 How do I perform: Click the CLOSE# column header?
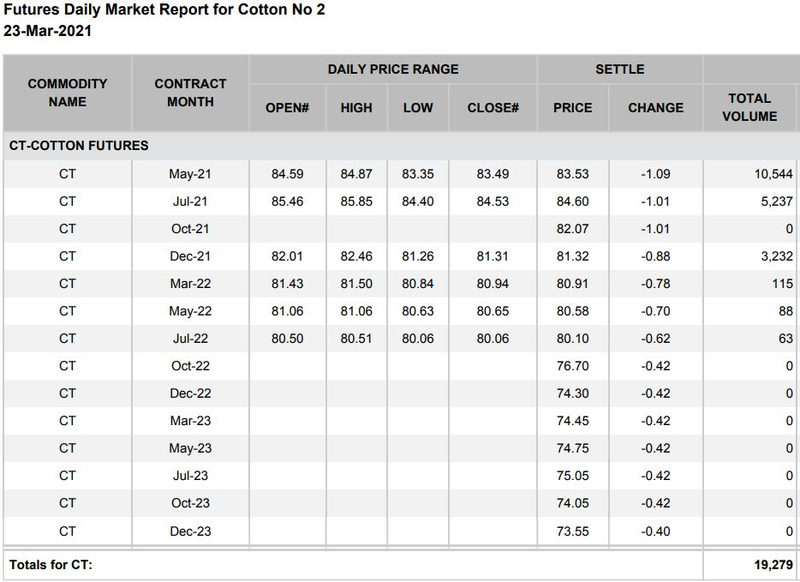[493, 108]
